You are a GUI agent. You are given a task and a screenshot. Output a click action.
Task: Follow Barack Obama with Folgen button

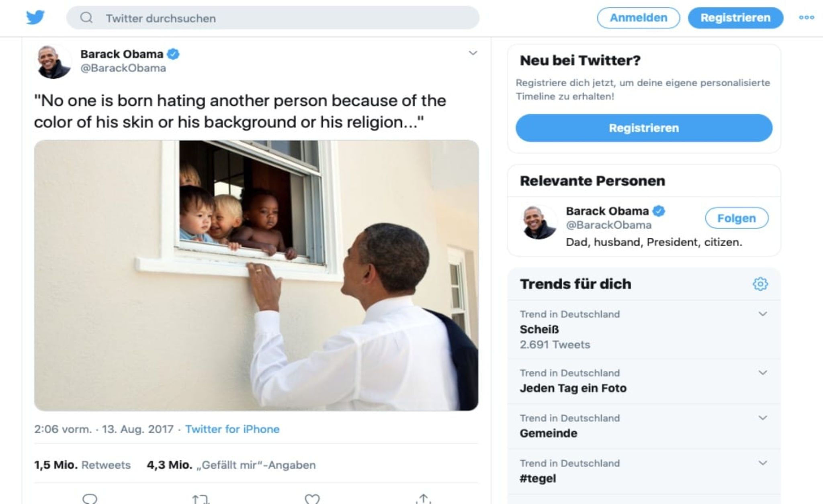[x=736, y=218]
